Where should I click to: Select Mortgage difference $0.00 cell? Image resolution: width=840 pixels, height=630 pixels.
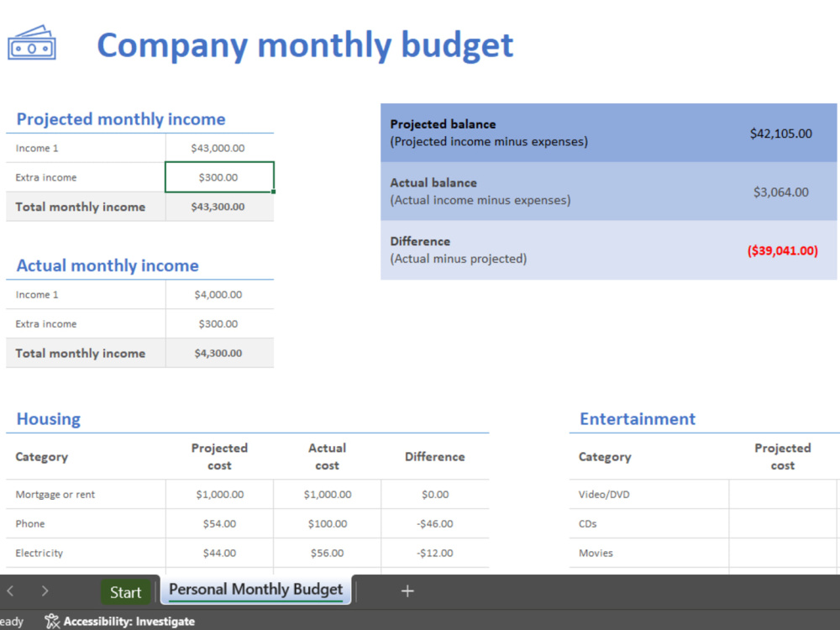[x=435, y=495]
